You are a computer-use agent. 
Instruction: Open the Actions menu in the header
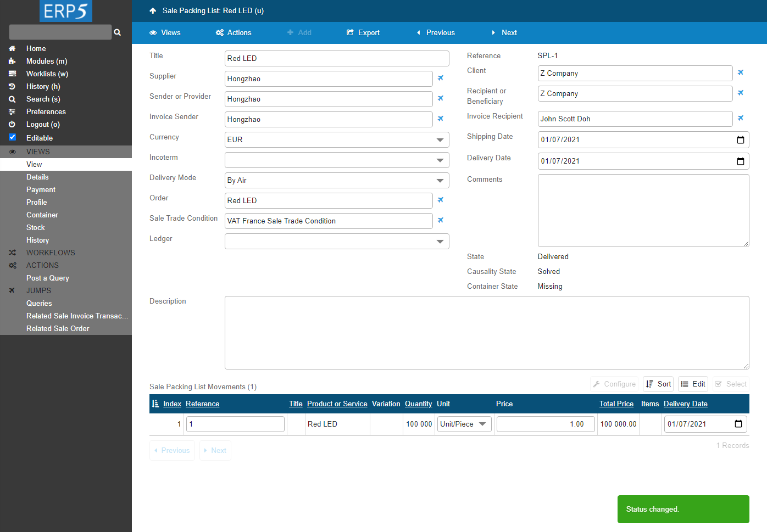234,32
